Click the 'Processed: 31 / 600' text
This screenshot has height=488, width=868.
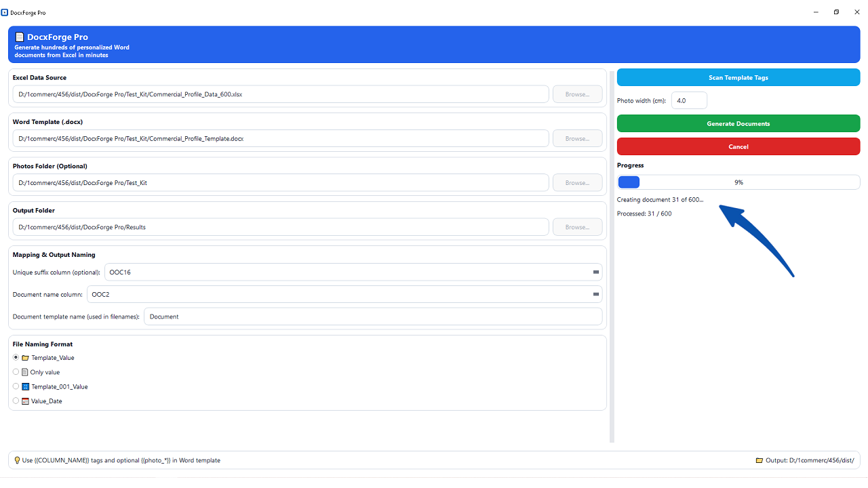click(644, 213)
